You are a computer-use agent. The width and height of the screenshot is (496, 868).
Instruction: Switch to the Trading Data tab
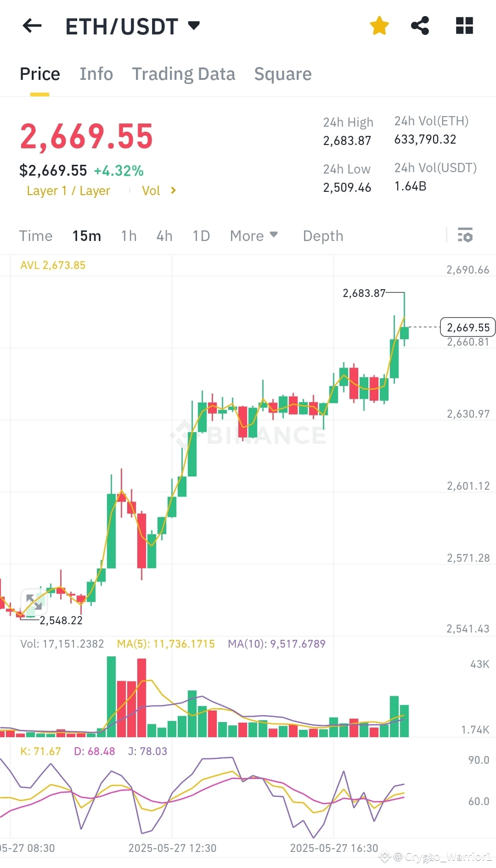184,73
